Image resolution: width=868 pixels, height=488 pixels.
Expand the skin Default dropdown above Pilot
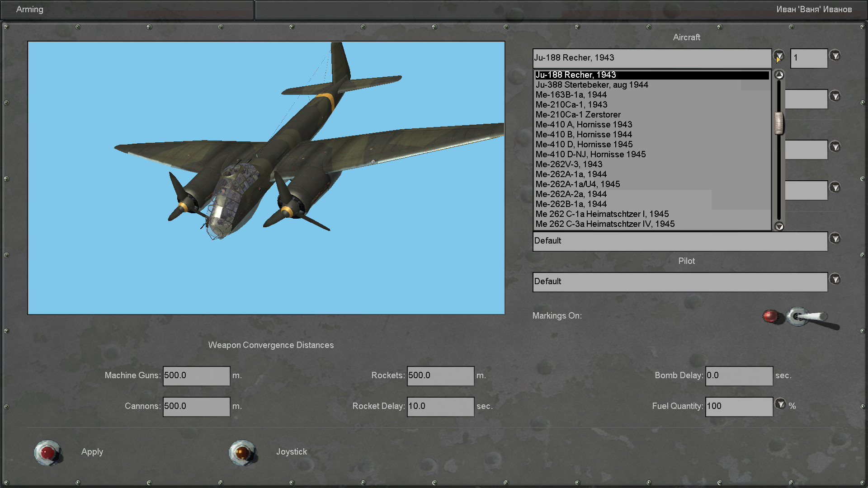point(835,239)
